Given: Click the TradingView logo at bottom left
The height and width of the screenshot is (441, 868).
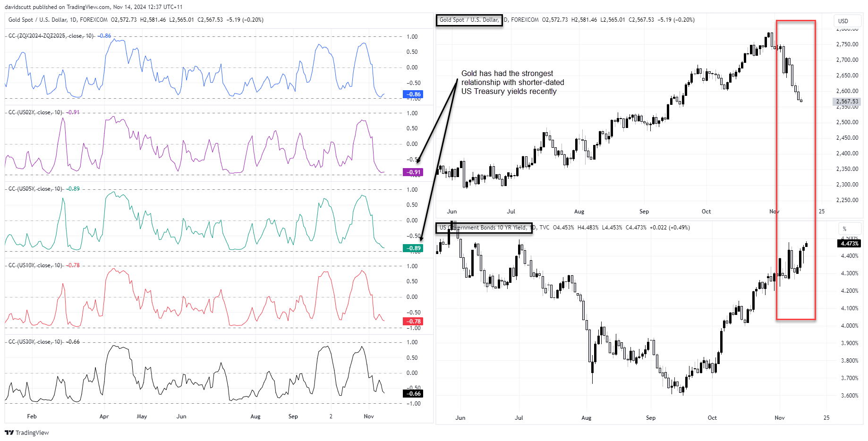Looking at the screenshot, I should [27, 433].
